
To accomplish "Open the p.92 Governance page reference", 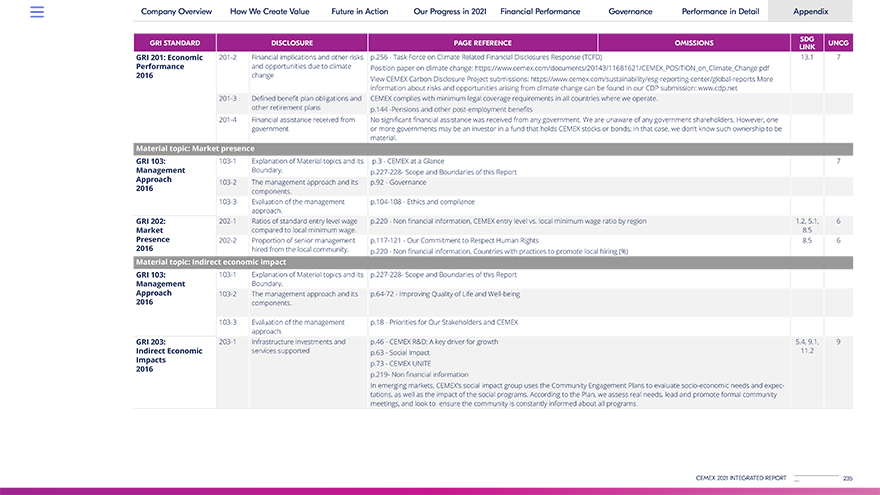I will pyautogui.click(x=399, y=182).
